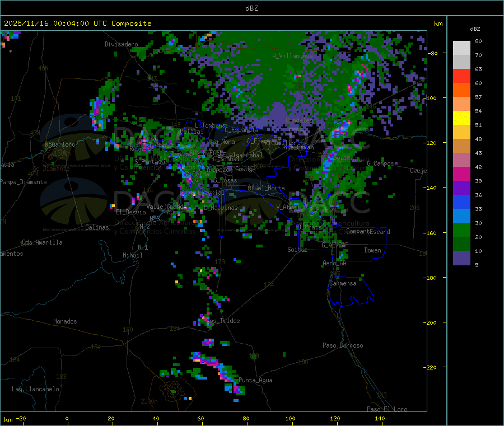This screenshot has height=426, width=504.
Task: Select the 'Pampa_Diamante' label
Action: tap(24, 182)
